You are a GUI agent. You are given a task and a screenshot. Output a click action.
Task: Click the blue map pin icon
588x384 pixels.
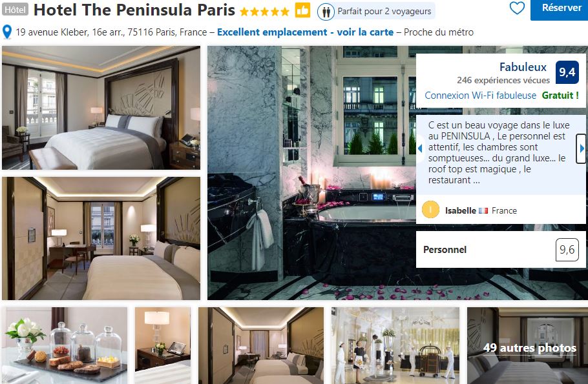click(6, 32)
